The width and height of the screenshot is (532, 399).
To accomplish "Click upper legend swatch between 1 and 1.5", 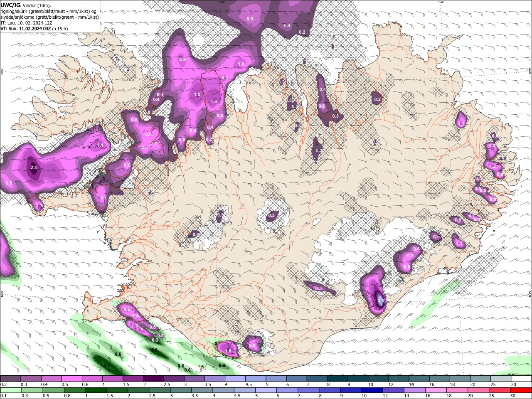I will pos(112,379).
